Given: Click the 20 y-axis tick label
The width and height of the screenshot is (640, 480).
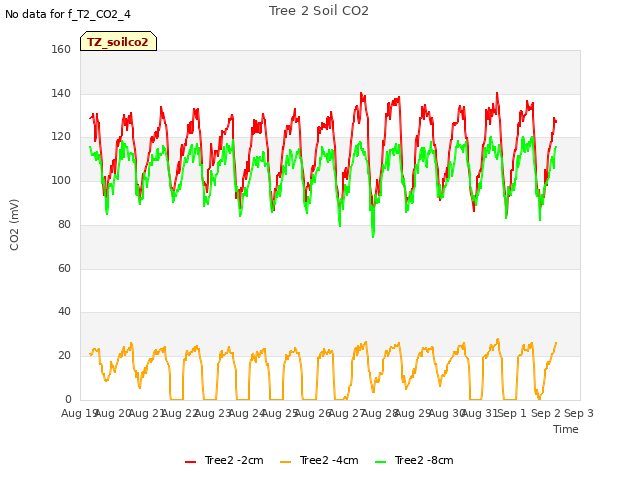Looking at the screenshot, I should pyautogui.click(x=64, y=356).
